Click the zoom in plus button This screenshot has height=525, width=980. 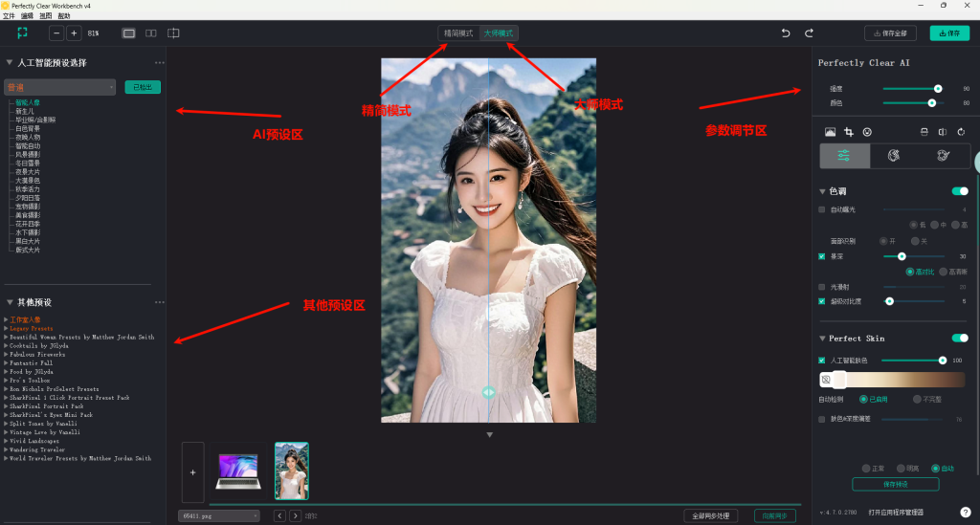74,33
